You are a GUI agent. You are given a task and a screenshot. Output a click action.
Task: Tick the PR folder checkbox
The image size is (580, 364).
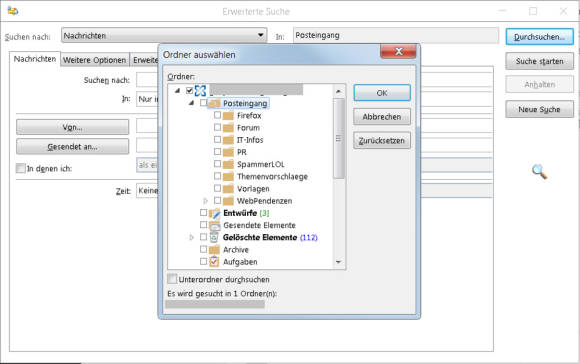point(218,152)
